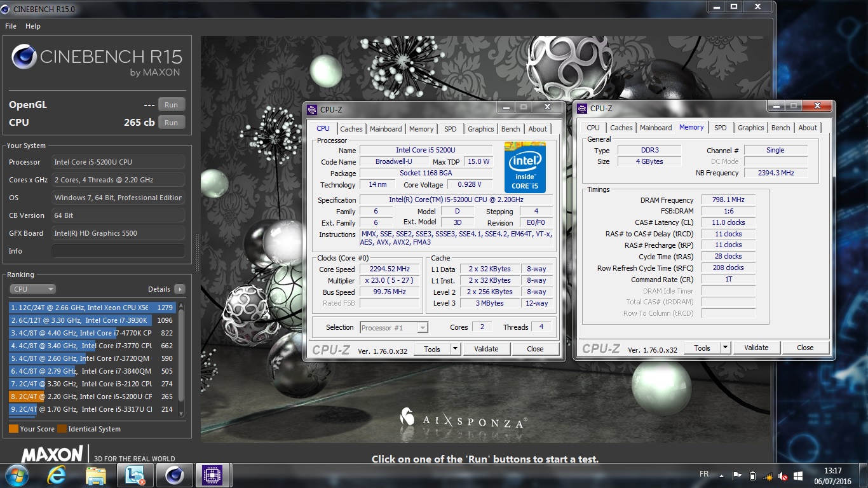This screenshot has height=488, width=868.
Task: Switch to SPD tab in left CPU-Z
Action: (451, 129)
